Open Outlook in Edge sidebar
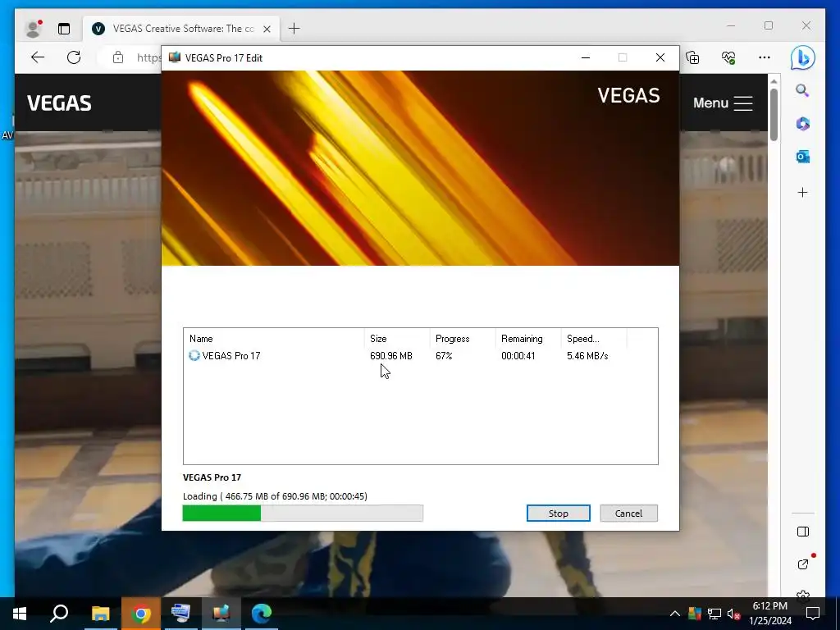This screenshot has width=840, height=630. [802, 157]
